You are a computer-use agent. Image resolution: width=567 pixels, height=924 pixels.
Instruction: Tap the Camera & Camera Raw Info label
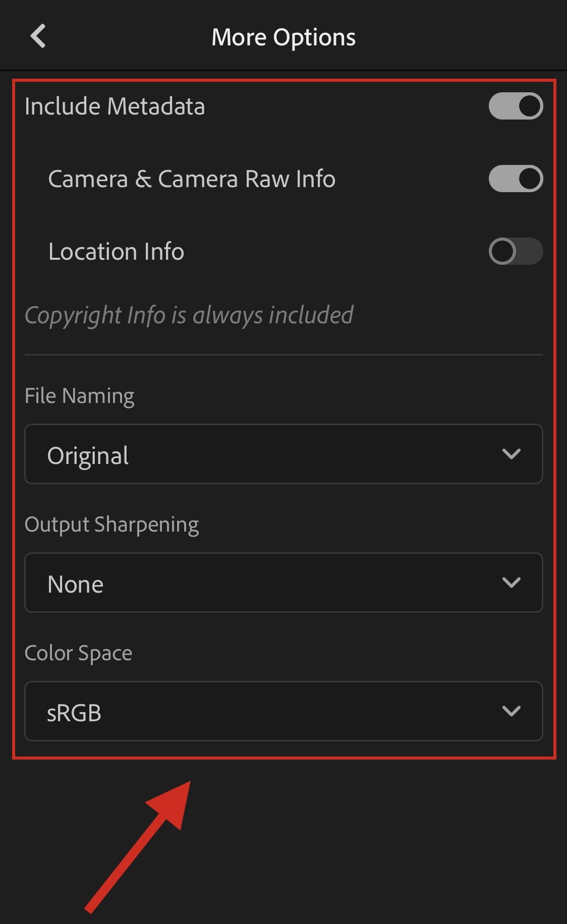click(x=192, y=179)
